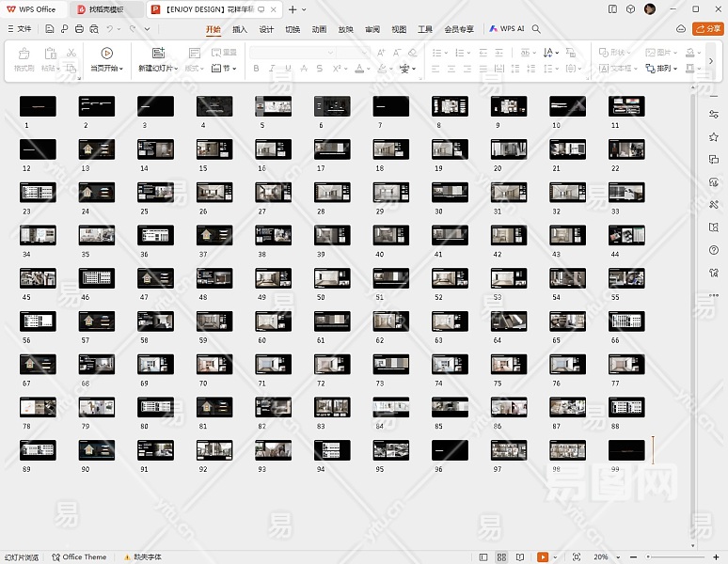This screenshot has height=564, width=728.
Task: Click the help question mark in right sidebar
Action: point(714,250)
